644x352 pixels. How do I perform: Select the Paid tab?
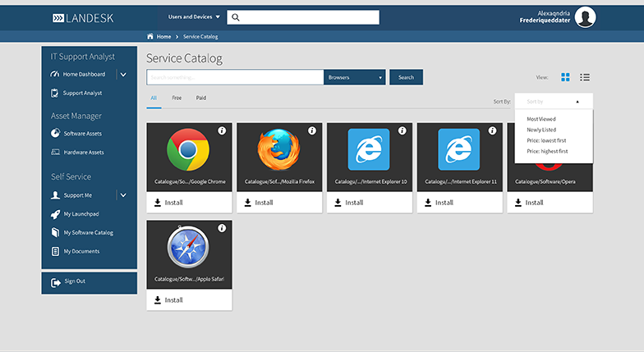coord(201,98)
